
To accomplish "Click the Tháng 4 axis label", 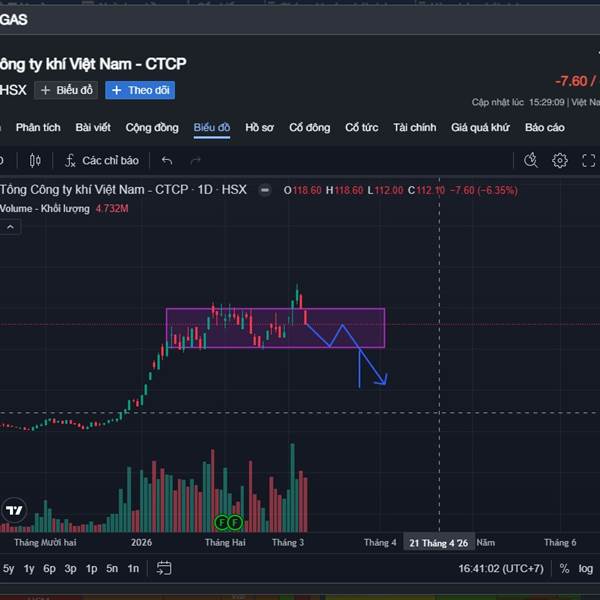I will coord(380,543).
